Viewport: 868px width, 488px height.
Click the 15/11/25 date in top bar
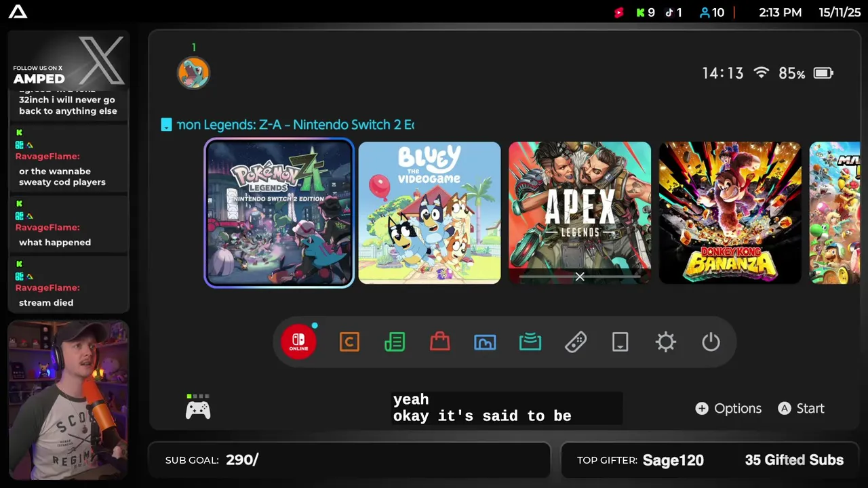coord(839,12)
